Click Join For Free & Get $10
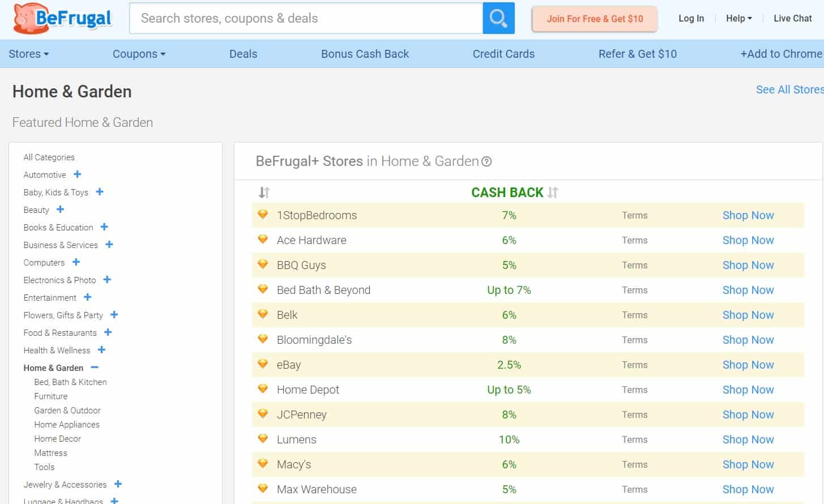Image resolution: width=824 pixels, height=504 pixels. pos(595,19)
